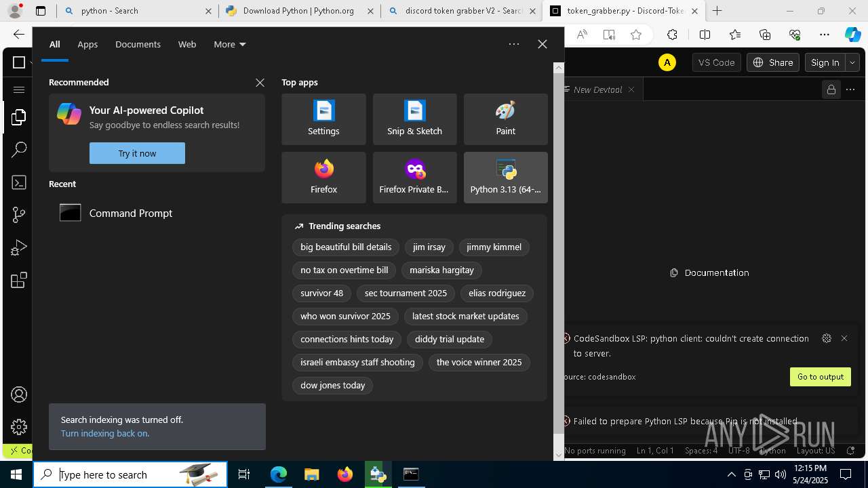Open Task View on taskbar
This screenshot has width=868, height=488.
pyautogui.click(x=244, y=474)
